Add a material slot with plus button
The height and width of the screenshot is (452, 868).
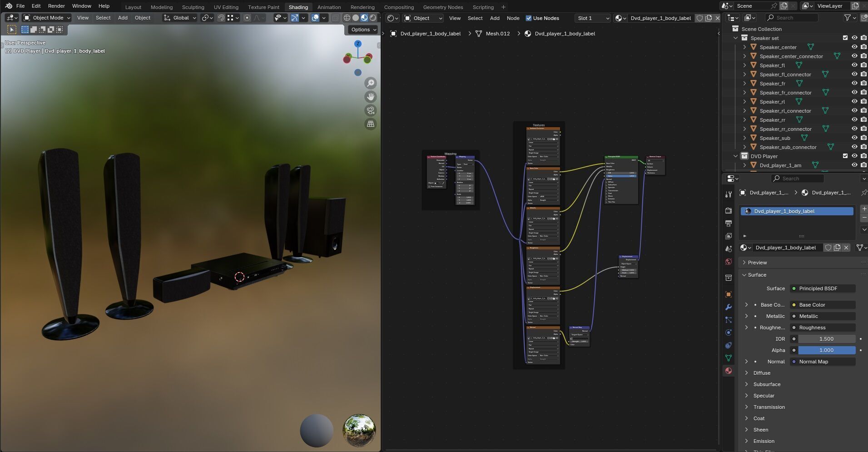tap(864, 209)
